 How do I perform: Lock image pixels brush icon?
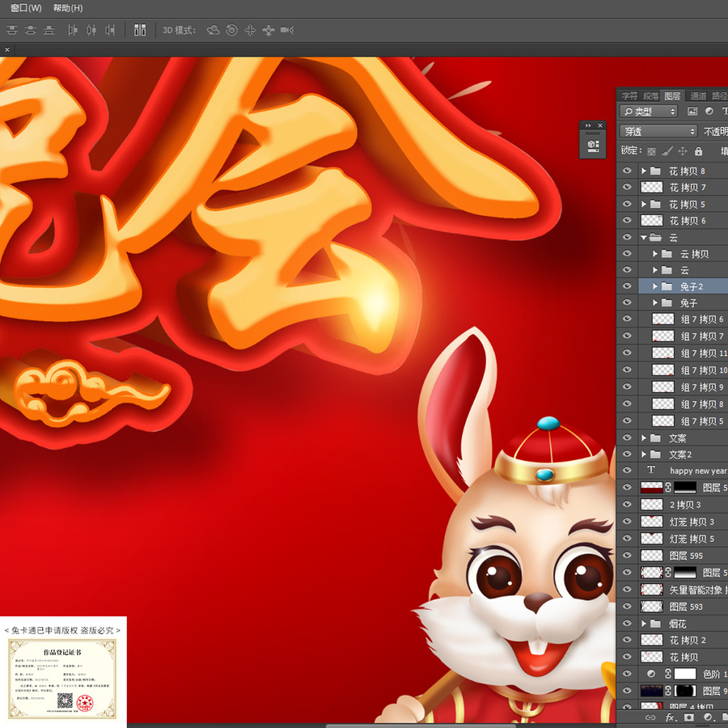[x=667, y=151]
